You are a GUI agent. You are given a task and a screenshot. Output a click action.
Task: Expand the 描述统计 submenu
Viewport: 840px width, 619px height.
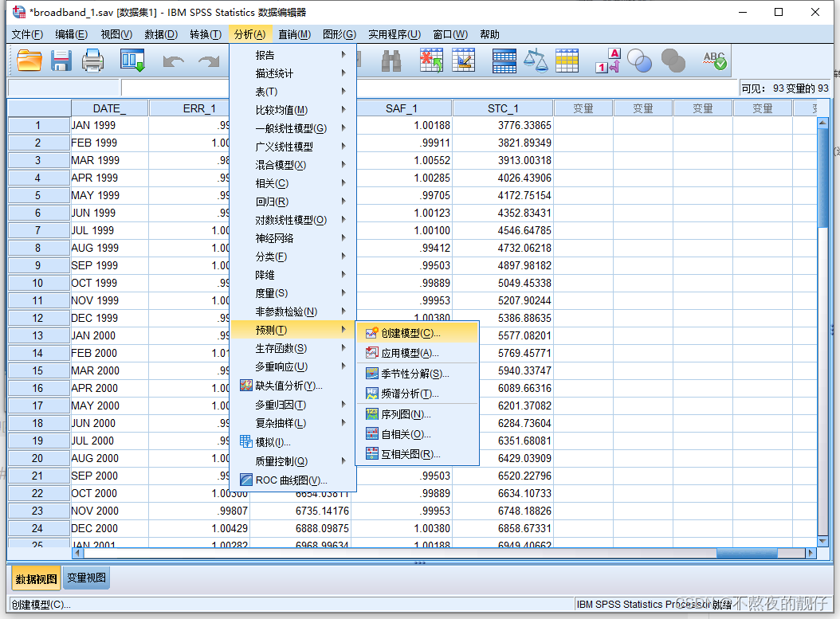pyautogui.click(x=293, y=73)
